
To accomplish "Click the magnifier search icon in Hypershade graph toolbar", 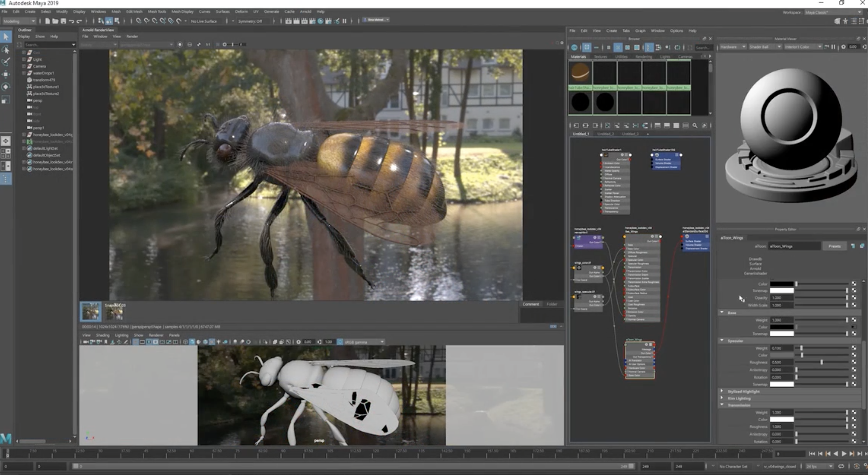I will pyautogui.click(x=694, y=125).
